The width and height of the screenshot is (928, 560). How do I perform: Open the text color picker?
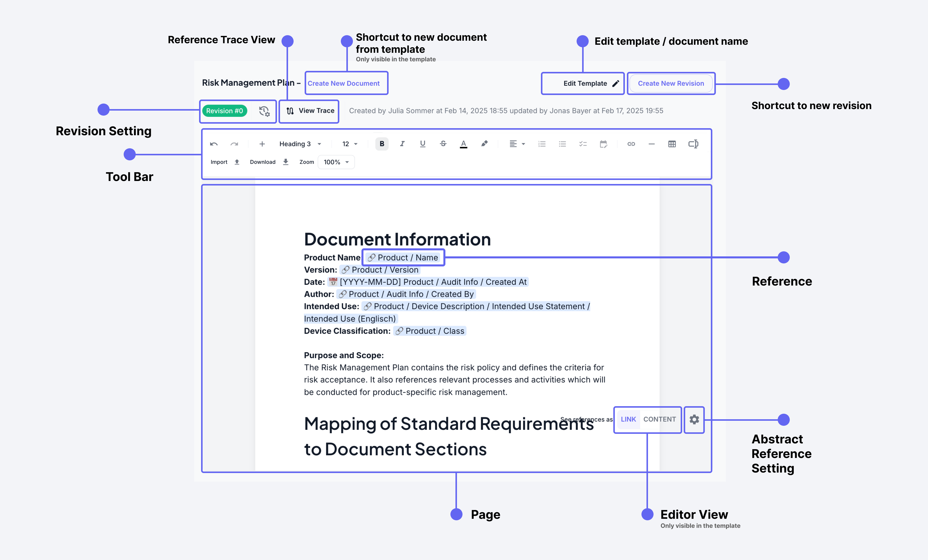464,144
